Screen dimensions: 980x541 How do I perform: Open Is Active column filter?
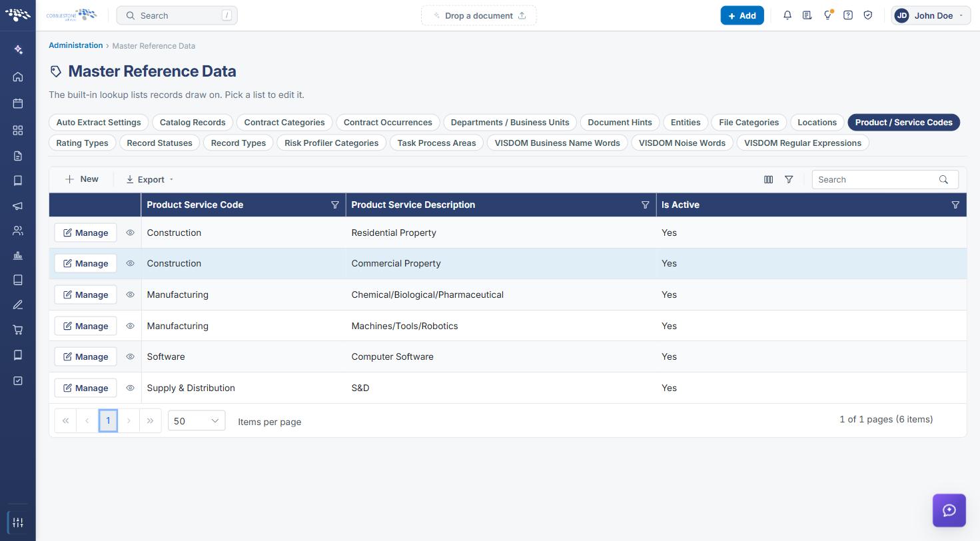955,205
